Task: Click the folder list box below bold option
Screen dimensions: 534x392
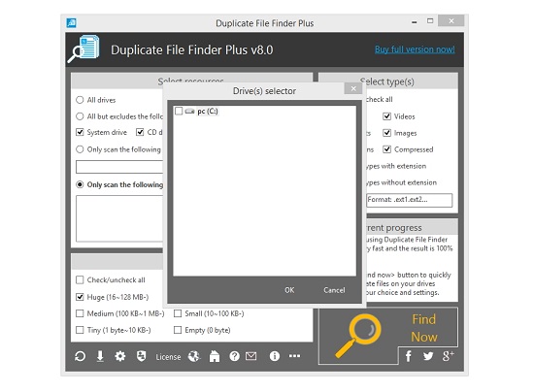Action: pos(119,218)
